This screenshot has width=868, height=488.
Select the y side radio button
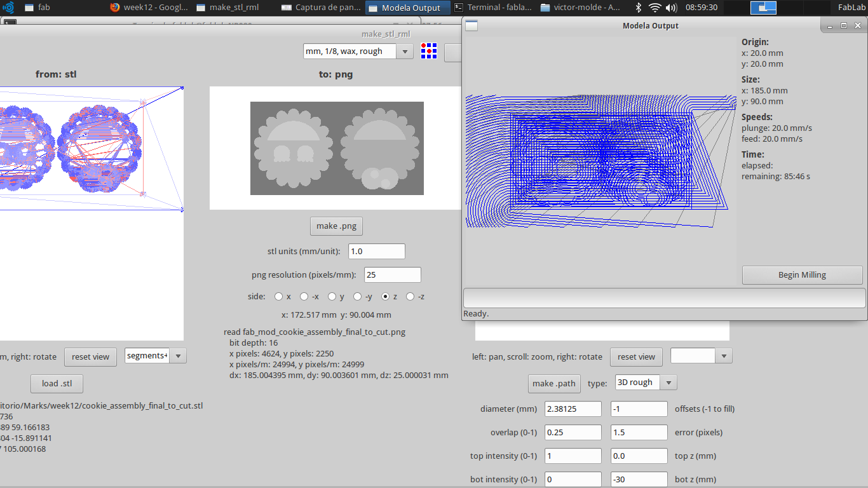click(x=331, y=296)
